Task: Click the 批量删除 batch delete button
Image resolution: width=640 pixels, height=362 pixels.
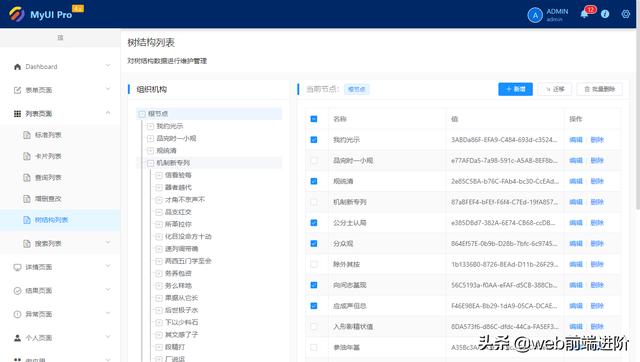Action: pos(600,89)
